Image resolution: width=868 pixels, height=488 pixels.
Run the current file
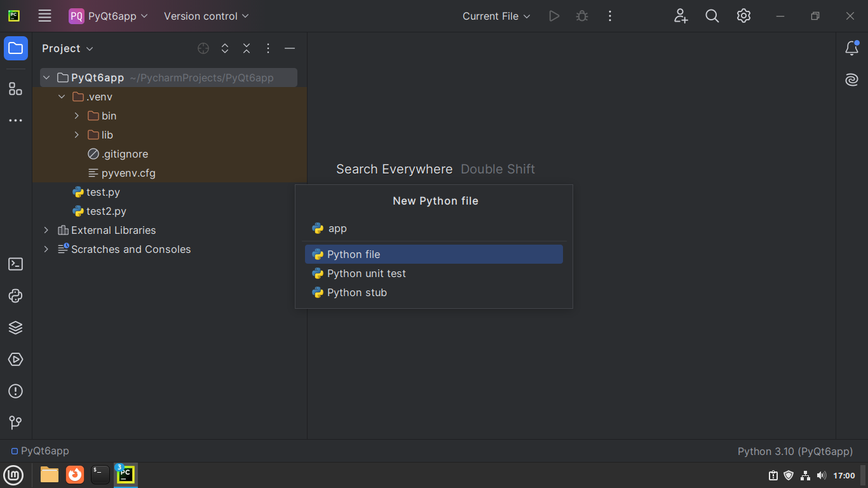pos(554,16)
